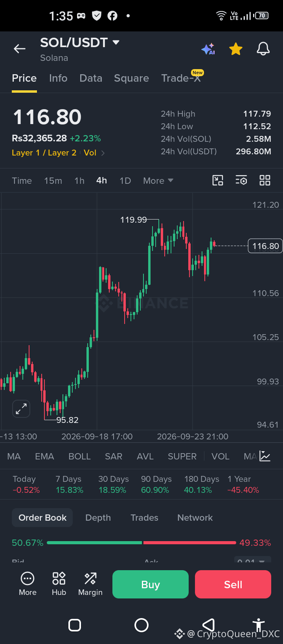Open indicator settings chart icon
Screen dimensions: 283x644
click(265, 456)
